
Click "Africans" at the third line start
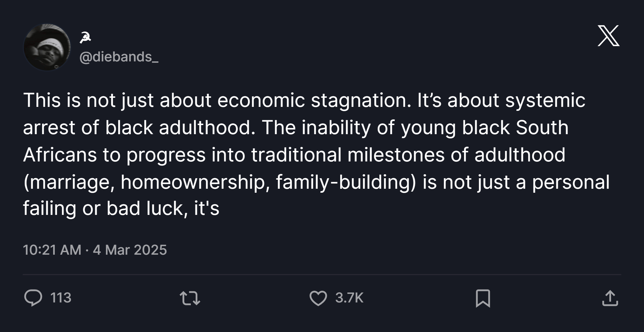click(x=60, y=155)
